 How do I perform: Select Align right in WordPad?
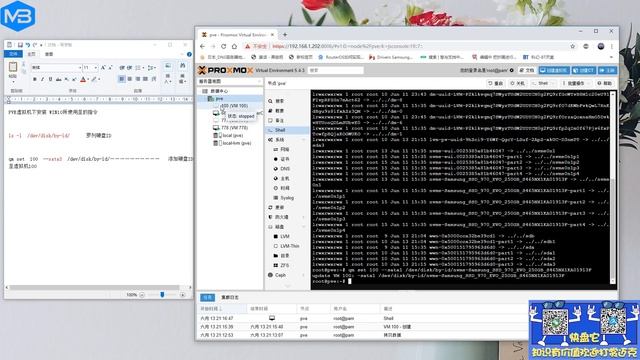click(138, 79)
